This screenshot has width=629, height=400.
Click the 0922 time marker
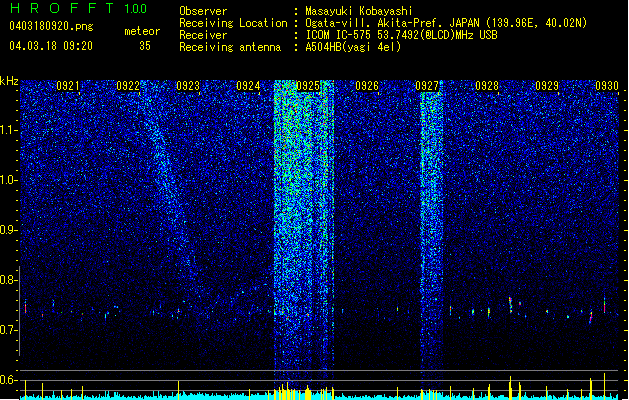(128, 86)
